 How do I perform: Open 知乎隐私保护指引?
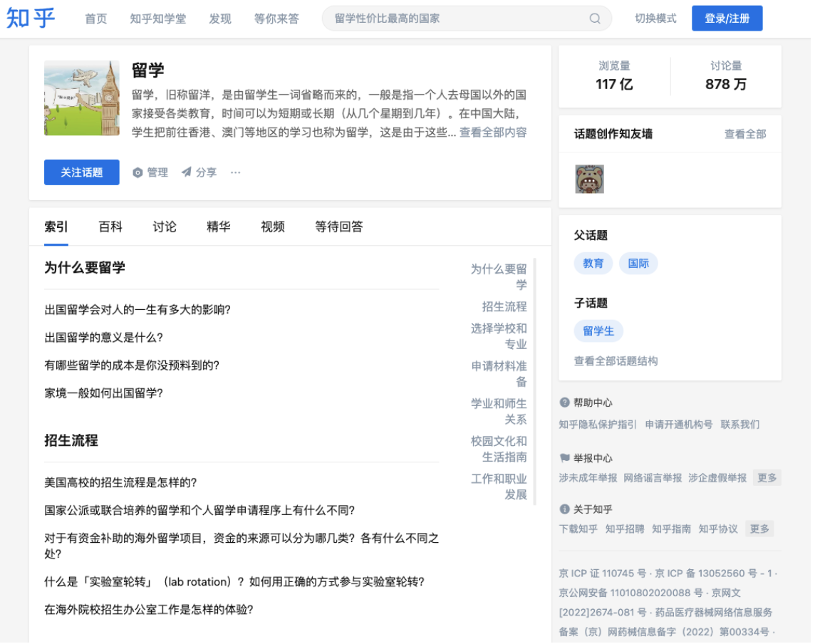[601, 426]
